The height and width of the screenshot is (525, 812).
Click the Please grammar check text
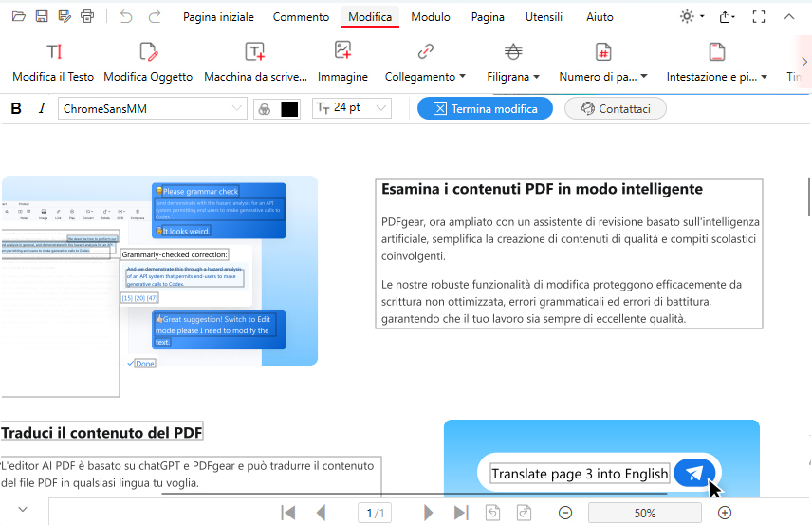pyautogui.click(x=200, y=191)
